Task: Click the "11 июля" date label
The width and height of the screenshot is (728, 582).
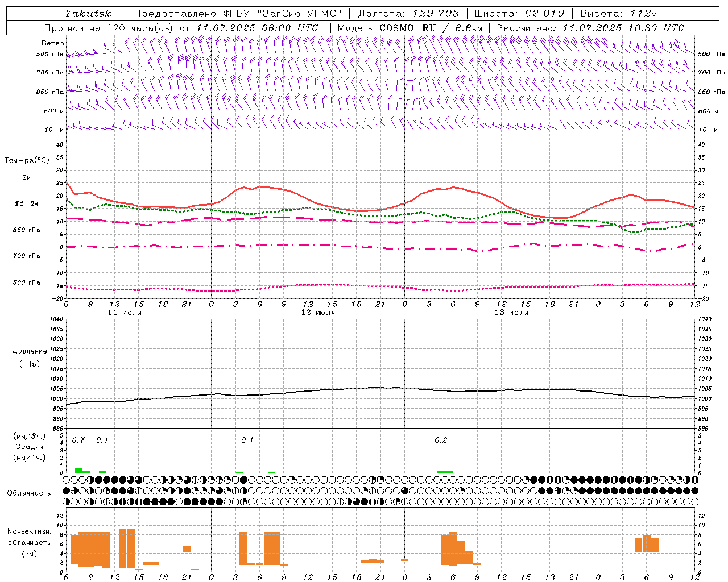Action: [125, 313]
